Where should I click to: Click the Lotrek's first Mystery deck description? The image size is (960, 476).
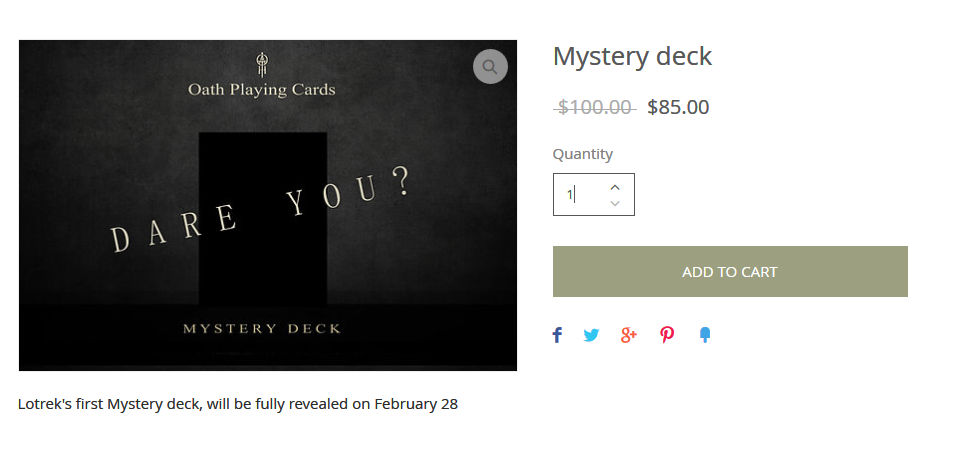(x=238, y=404)
